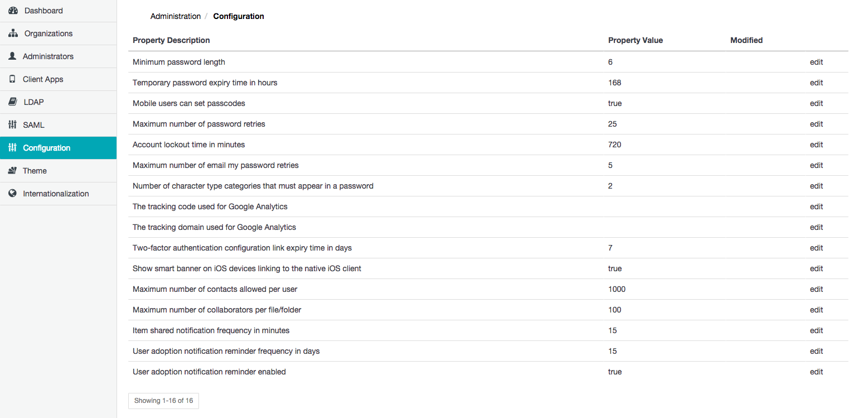Edit Google Analytics tracking code setting
The width and height of the screenshot is (868, 418).
[816, 206]
